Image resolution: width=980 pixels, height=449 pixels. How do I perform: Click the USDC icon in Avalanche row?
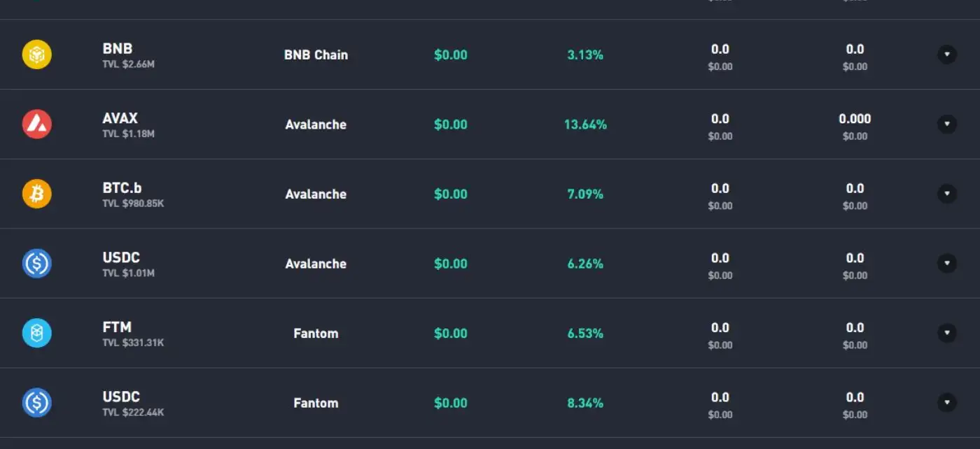pos(36,264)
